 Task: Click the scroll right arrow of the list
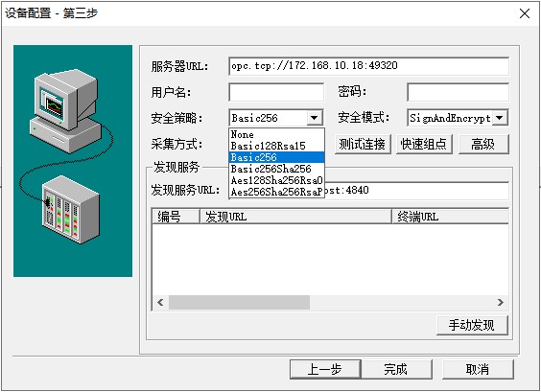[500, 302]
